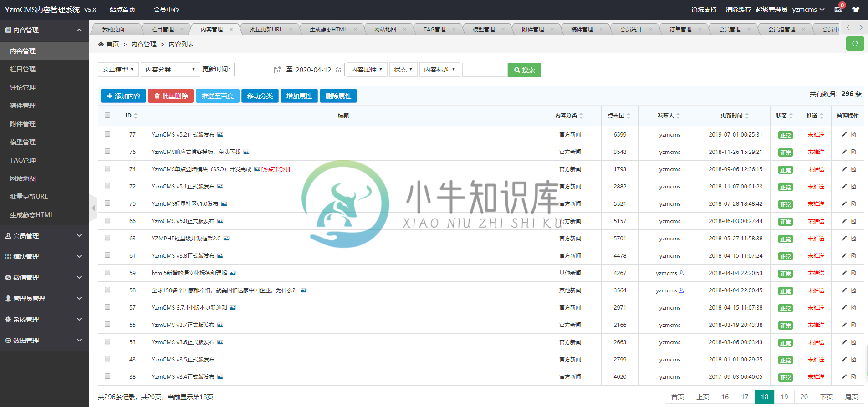Check the box for row ID 70
The height and width of the screenshot is (407, 868).
107,203
